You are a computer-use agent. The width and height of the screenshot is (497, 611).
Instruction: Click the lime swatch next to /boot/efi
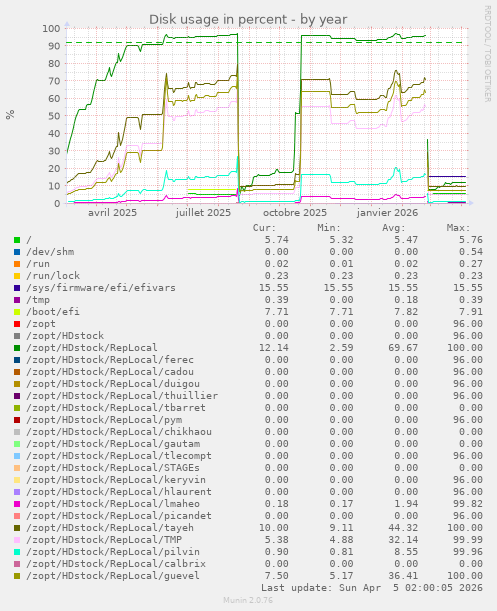[17, 312]
